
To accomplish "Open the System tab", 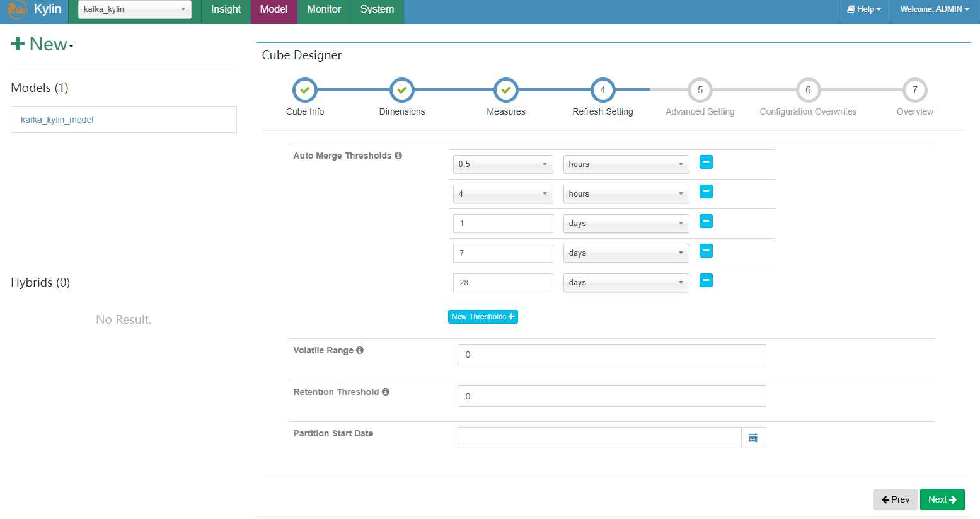I will click(377, 9).
